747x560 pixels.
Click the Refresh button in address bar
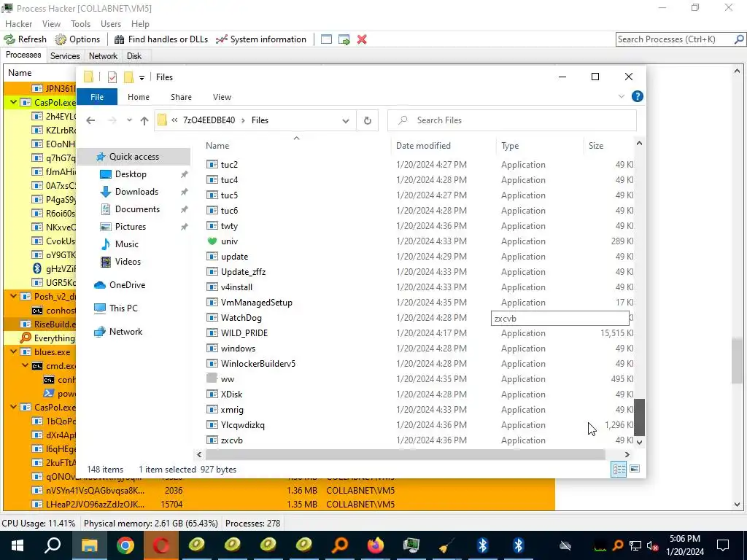point(368,120)
